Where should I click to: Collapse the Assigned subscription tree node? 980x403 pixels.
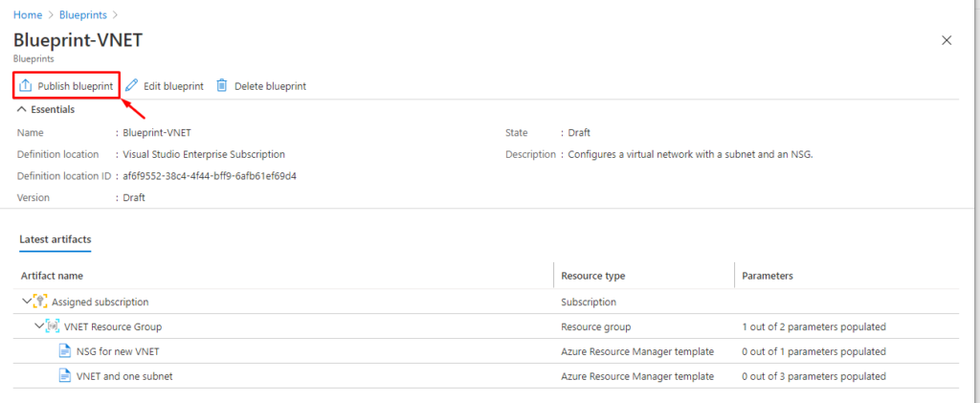click(x=27, y=302)
